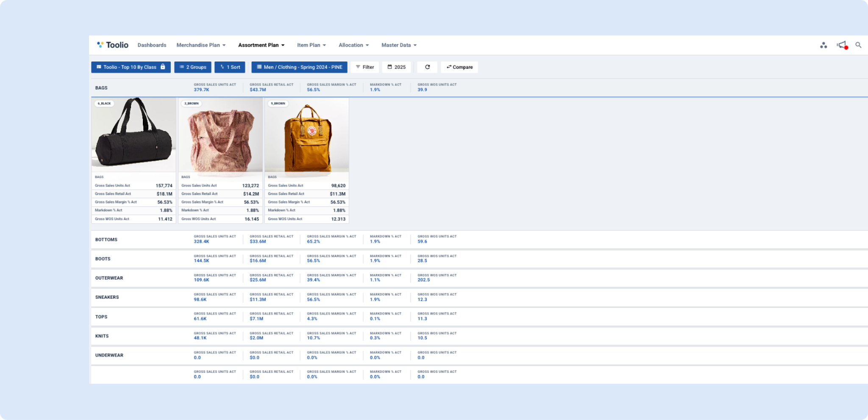The height and width of the screenshot is (420, 868).
Task: Click the refresh icon
Action: 427,67
